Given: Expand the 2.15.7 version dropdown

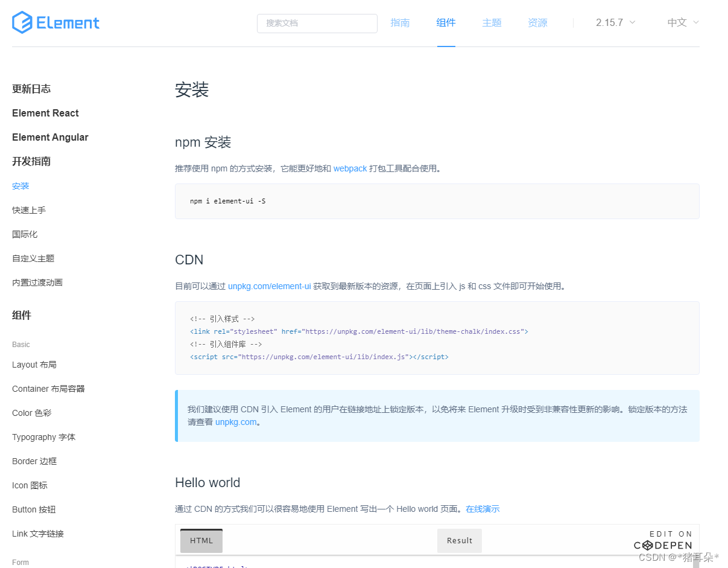Looking at the screenshot, I should click(x=615, y=23).
